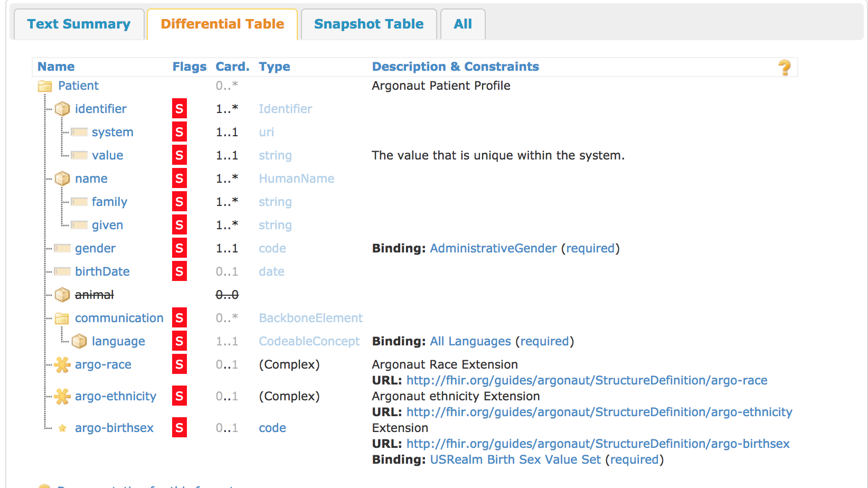Image resolution: width=868 pixels, height=488 pixels.
Task: Click the struck-through animal element
Action: pyautogui.click(x=94, y=295)
